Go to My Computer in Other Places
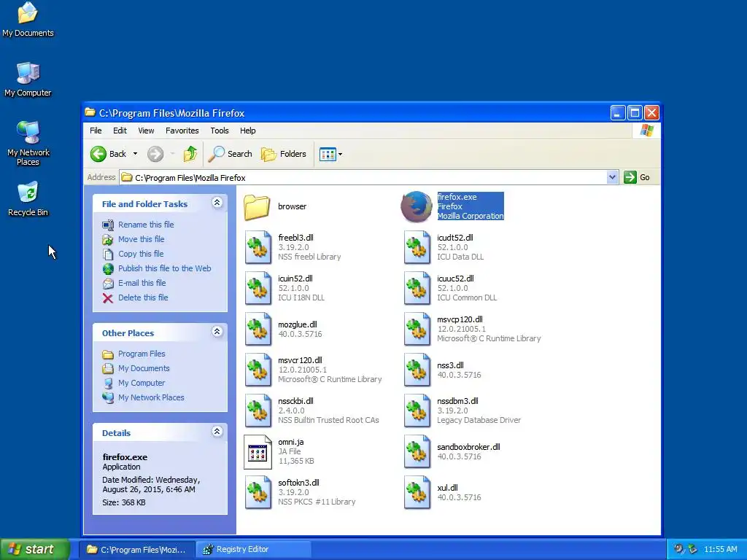 click(x=142, y=383)
